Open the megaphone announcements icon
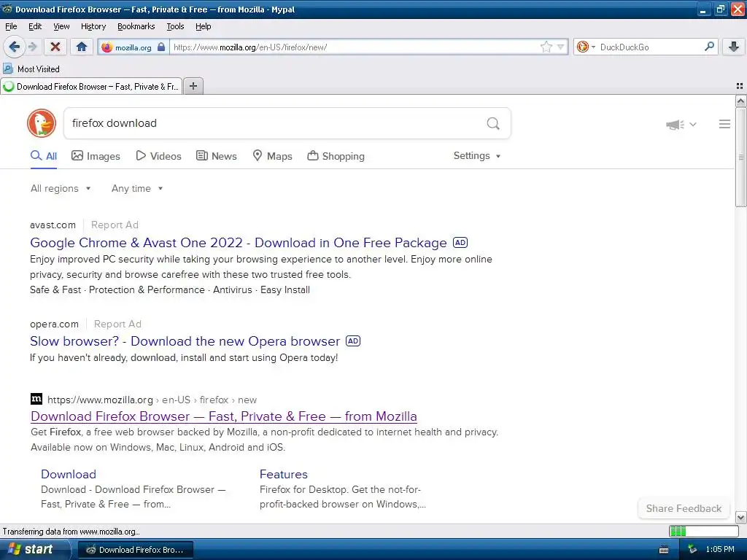Image resolution: width=747 pixels, height=560 pixels. [675, 124]
